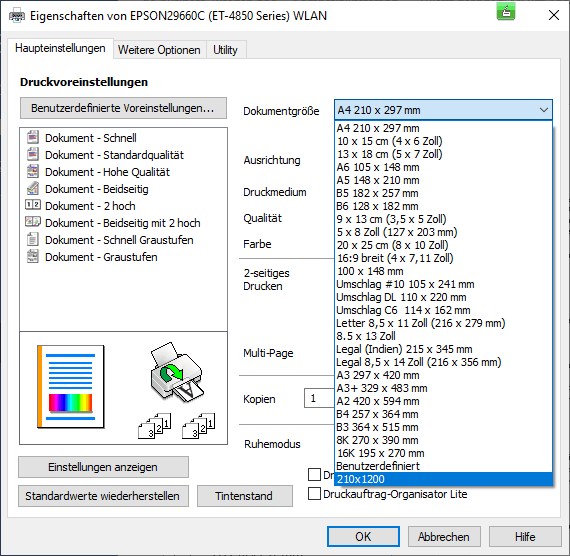The image size is (570, 556).
Task: Select 8.5 x 13 Zoll entry
Action: [x=443, y=336]
